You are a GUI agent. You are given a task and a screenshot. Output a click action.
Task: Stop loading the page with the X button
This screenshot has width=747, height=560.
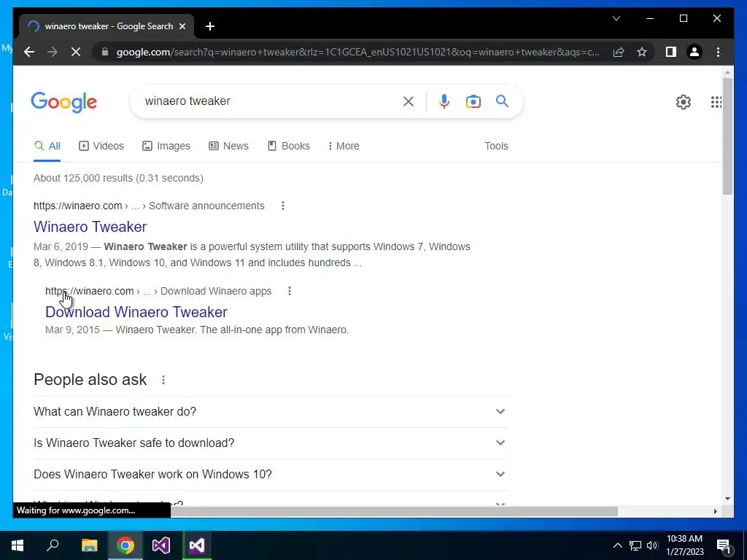pos(76,52)
